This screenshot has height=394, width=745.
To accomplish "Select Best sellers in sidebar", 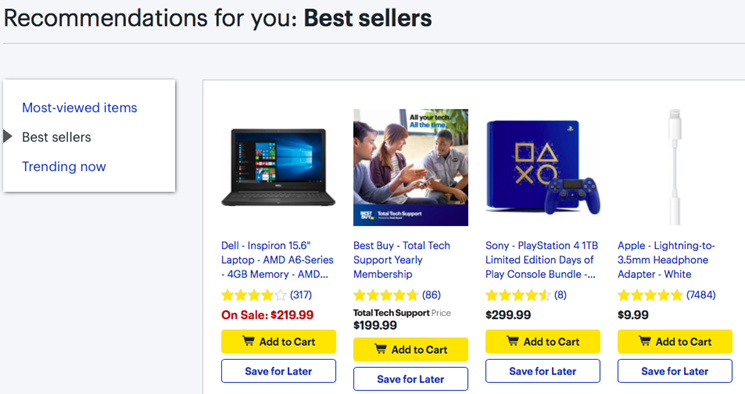I will (57, 137).
